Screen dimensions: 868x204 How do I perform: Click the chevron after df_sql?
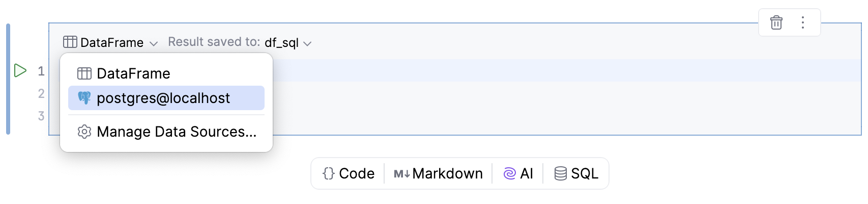pos(307,43)
